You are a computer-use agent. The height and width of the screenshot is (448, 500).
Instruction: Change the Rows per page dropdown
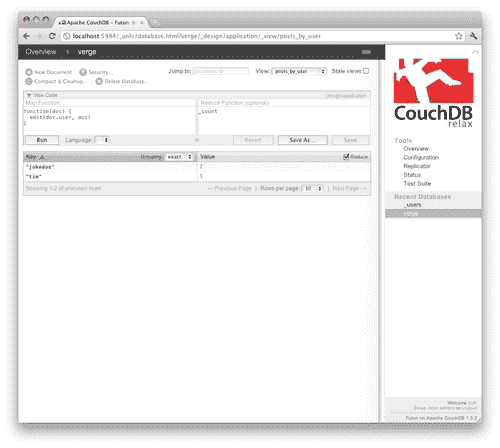pyautogui.click(x=313, y=189)
